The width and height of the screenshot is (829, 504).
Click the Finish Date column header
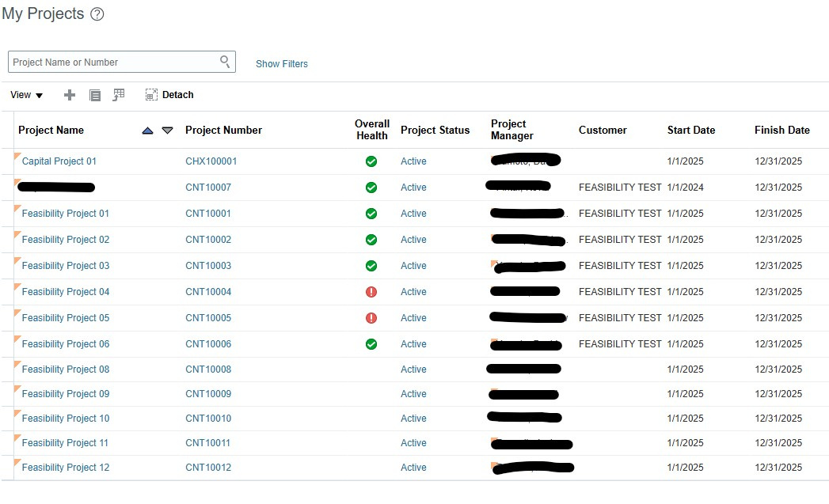pos(782,130)
